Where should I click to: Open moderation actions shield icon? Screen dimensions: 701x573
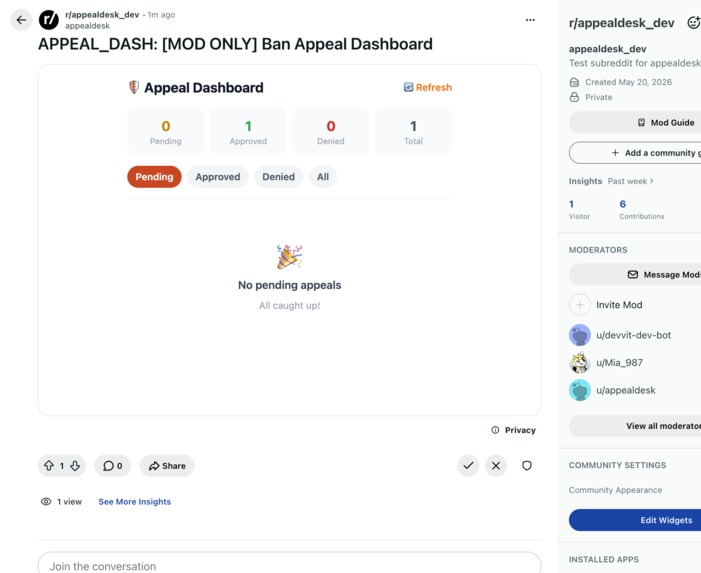pos(527,466)
